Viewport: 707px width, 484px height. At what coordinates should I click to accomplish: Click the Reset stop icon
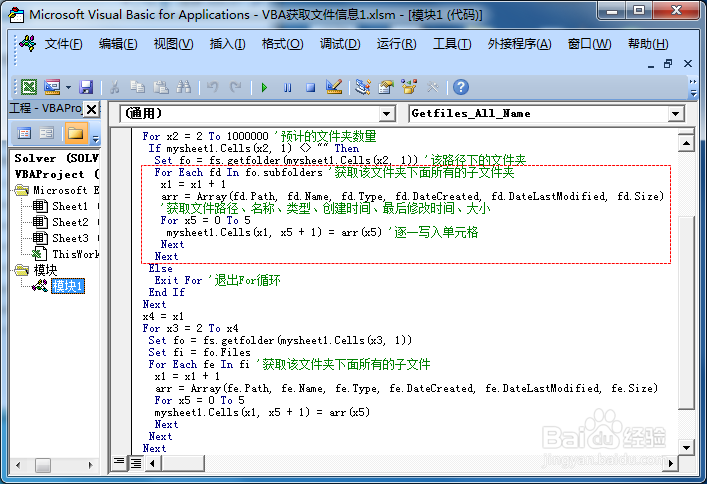tap(310, 87)
